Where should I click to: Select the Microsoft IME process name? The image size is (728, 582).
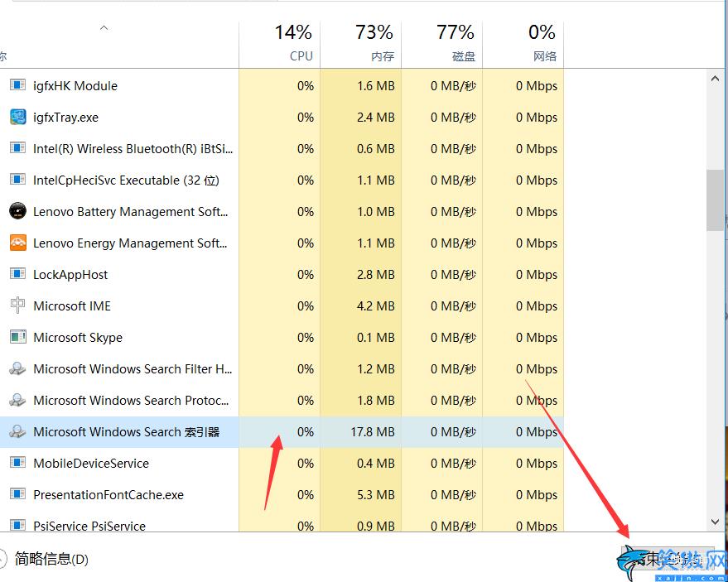coord(72,306)
